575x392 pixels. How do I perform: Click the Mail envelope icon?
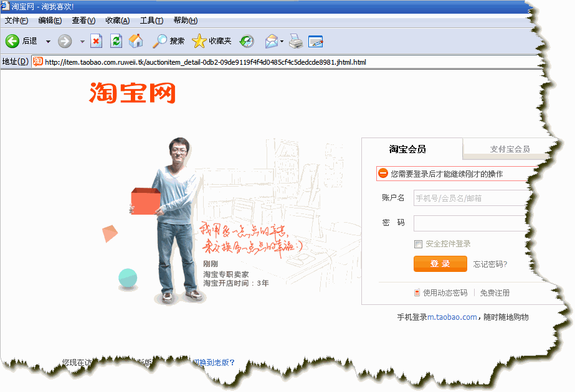(x=272, y=41)
